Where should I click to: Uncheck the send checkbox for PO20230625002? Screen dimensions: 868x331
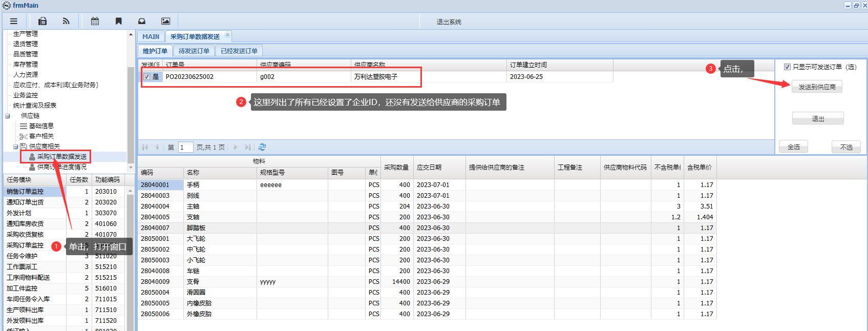[147, 77]
